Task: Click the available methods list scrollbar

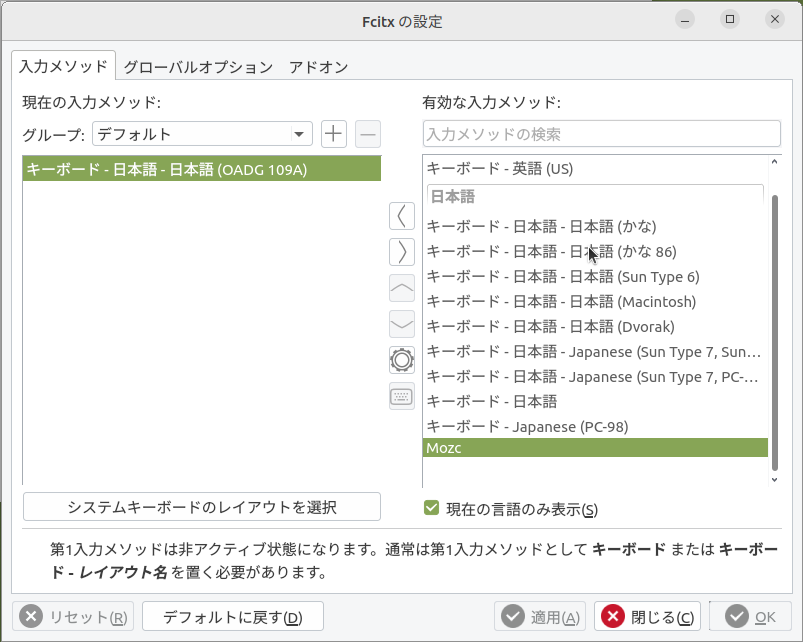Action: [774, 330]
